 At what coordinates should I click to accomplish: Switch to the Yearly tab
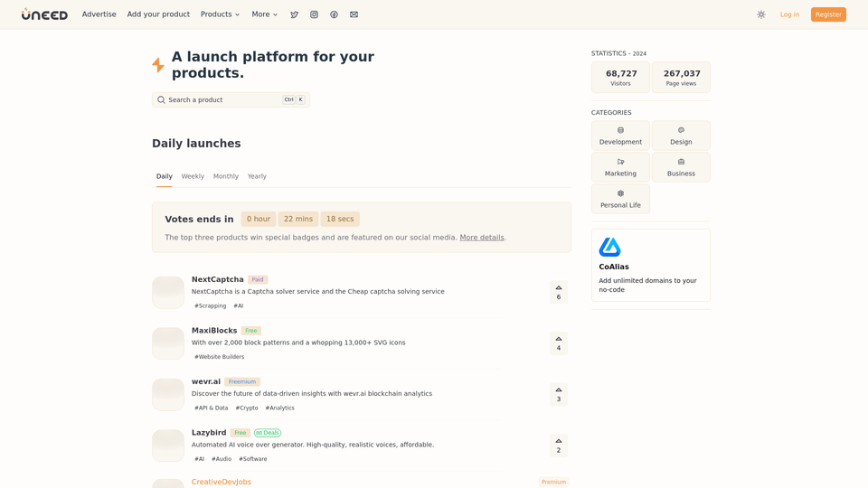pyautogui.click(x=257, y=176)
